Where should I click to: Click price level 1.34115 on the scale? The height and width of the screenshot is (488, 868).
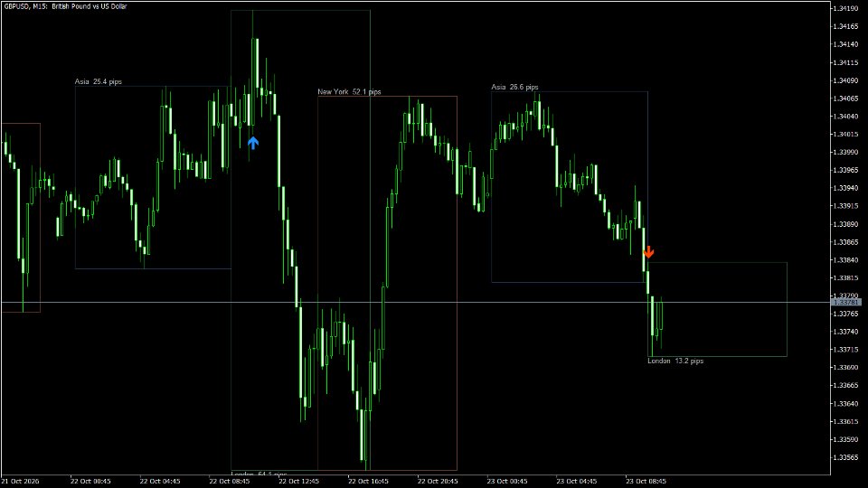(x=847, y=62)
